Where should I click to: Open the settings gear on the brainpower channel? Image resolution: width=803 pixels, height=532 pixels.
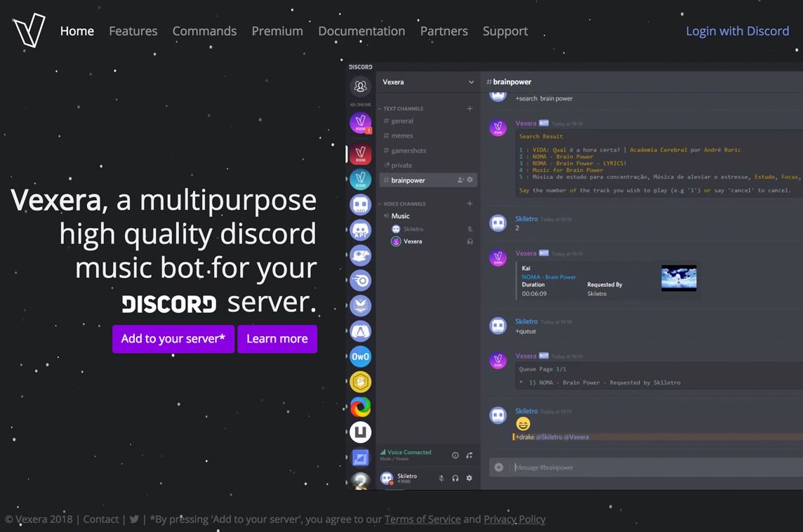pyautogui.click(x=470, y=180)
